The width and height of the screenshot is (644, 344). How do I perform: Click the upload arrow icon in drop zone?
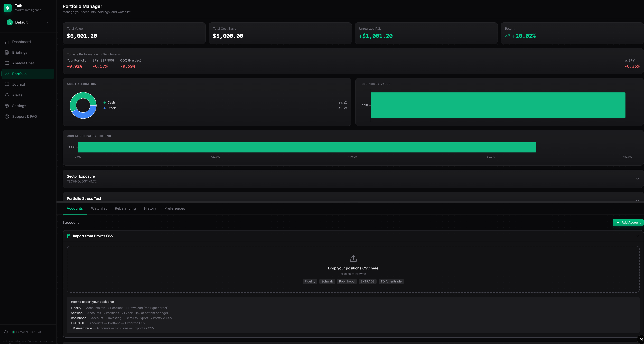coord(353,258)
